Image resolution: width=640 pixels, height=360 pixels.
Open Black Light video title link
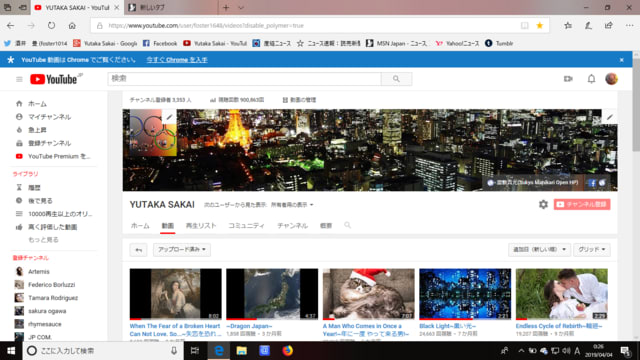[x=447, y=326]
